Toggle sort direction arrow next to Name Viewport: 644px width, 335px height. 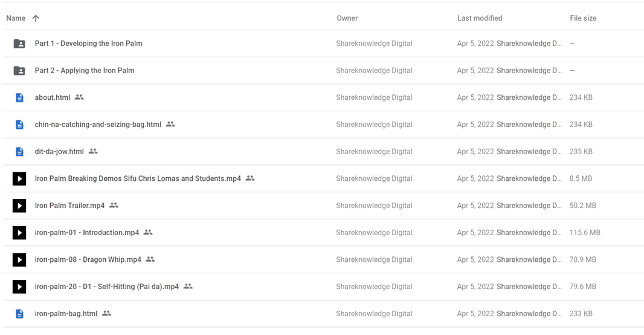(36, 18)
